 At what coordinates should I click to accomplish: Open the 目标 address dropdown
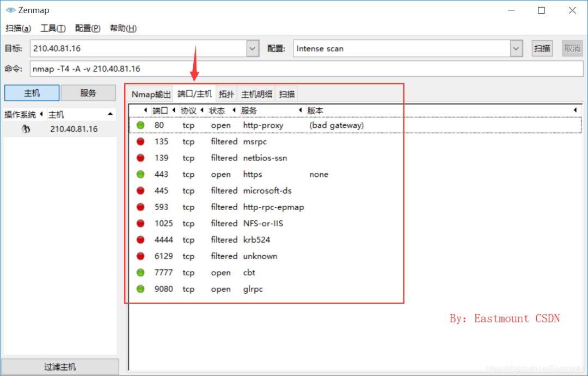coord(252,48)
